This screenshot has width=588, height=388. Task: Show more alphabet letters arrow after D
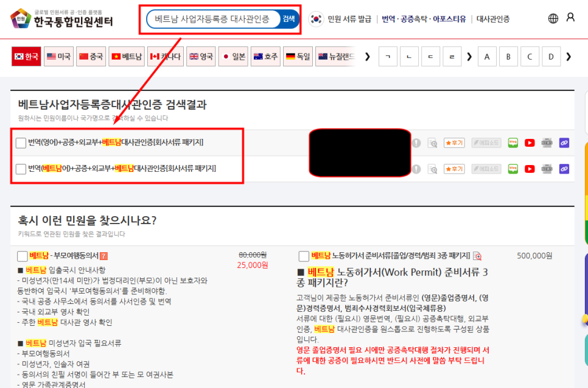coord(569,57)
